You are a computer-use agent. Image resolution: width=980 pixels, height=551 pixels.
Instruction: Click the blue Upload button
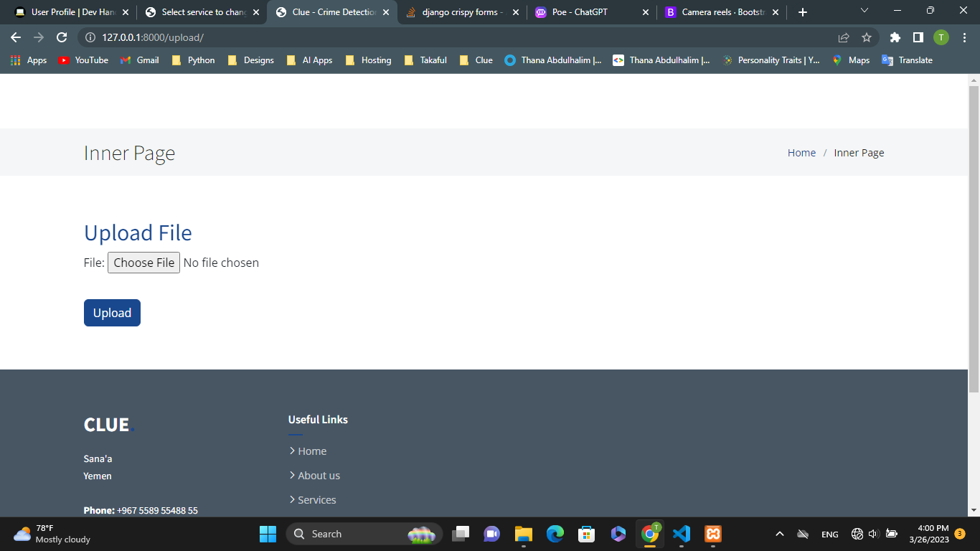tap(112, 313)
